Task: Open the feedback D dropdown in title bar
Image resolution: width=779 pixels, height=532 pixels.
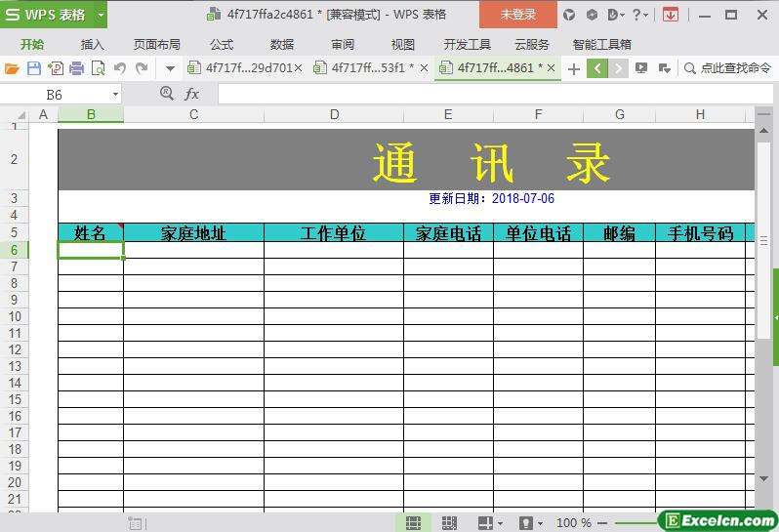Action: [x=616, y=15]
